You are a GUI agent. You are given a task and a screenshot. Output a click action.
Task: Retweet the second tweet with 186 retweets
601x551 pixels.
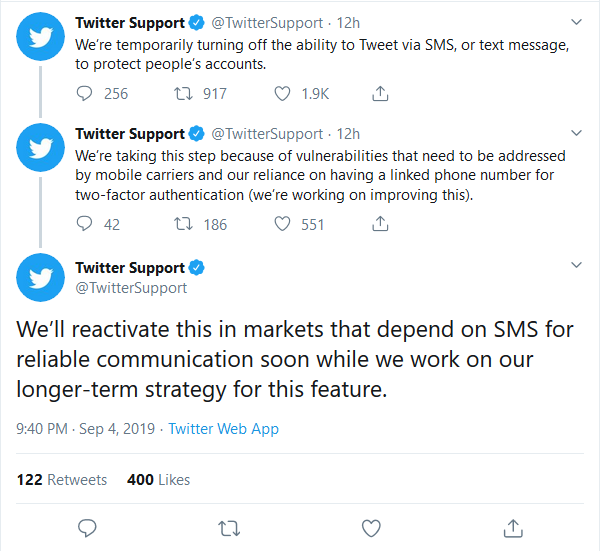click(183, 225)
